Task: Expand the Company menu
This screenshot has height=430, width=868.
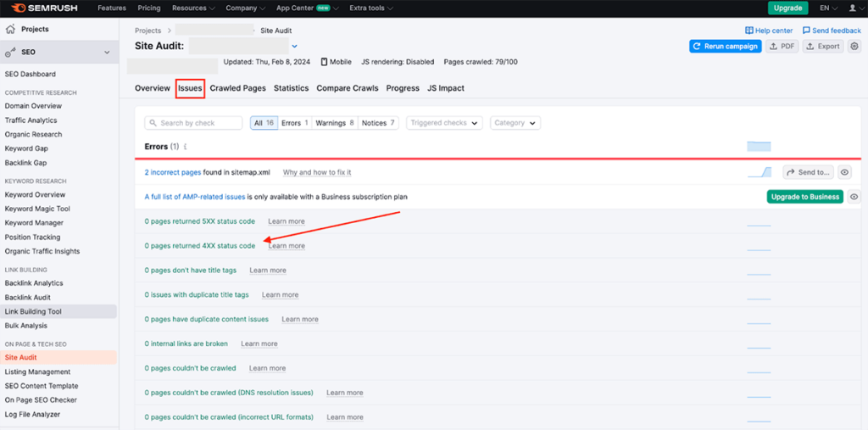Action: 245,8
